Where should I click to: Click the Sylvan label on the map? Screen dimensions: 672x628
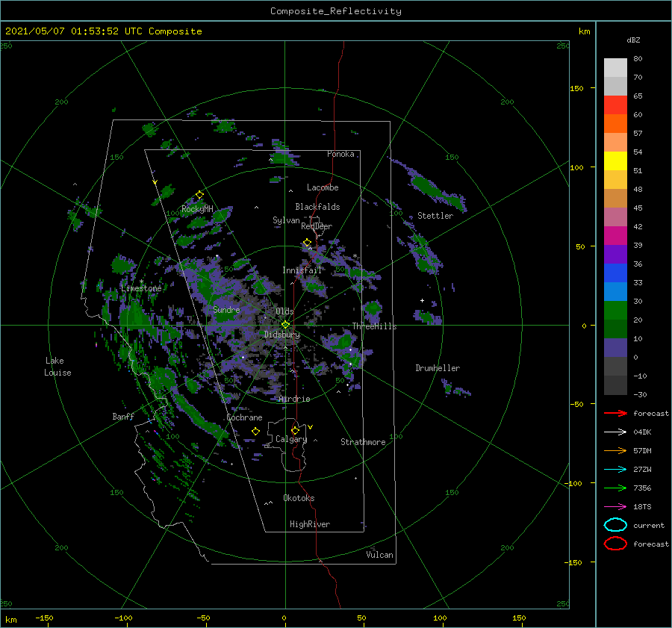pos(286,220)
